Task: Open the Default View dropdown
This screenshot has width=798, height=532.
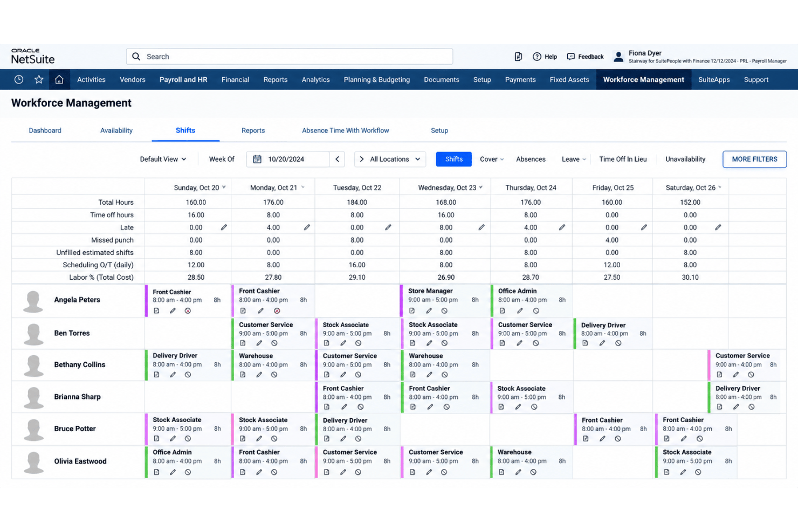Action: tap(163, 159)
